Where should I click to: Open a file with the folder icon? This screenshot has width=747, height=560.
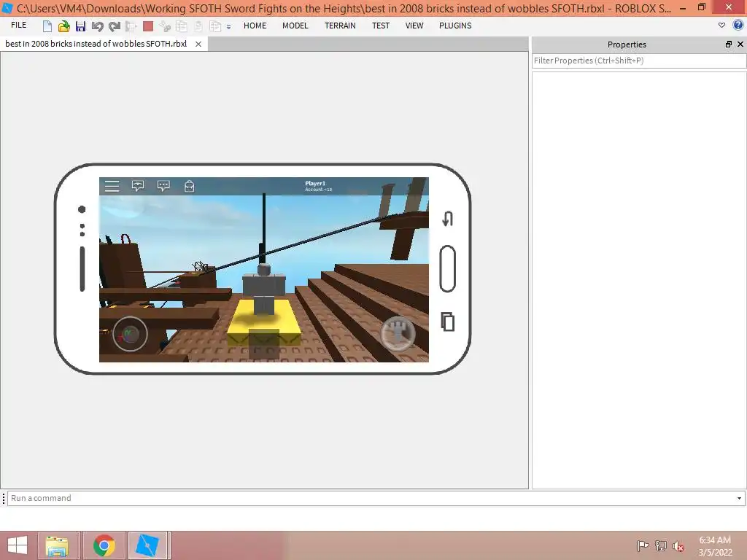[63, 26]
